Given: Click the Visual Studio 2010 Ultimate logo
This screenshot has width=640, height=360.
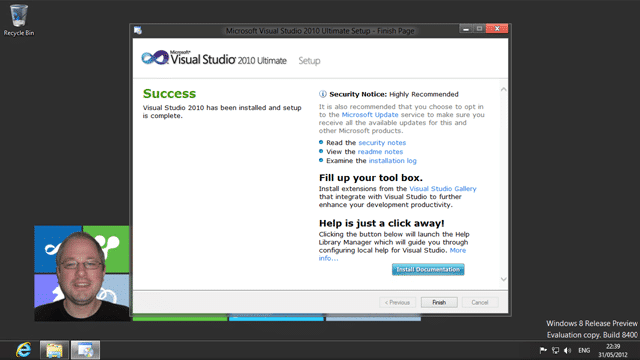Looking at the screenshot, I should tap(214, 58).
